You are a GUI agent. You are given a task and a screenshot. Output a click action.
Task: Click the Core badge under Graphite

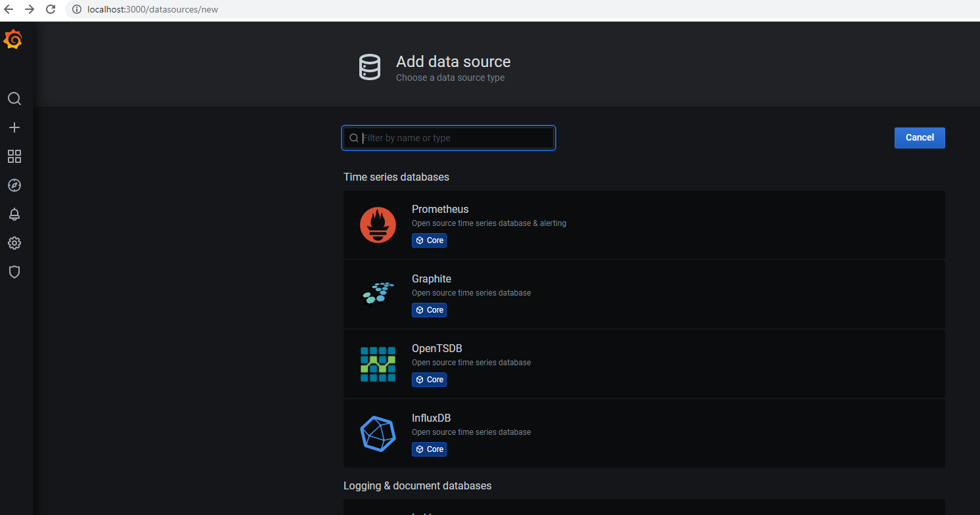click(429, 310)
